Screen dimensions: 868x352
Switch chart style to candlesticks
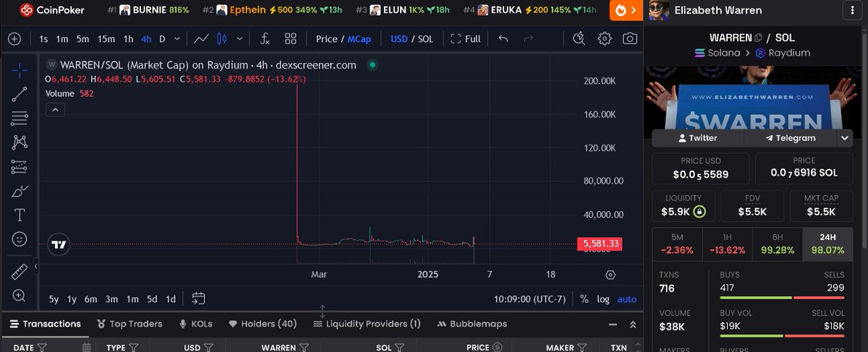pyautogui.click(x=222, y=38)
